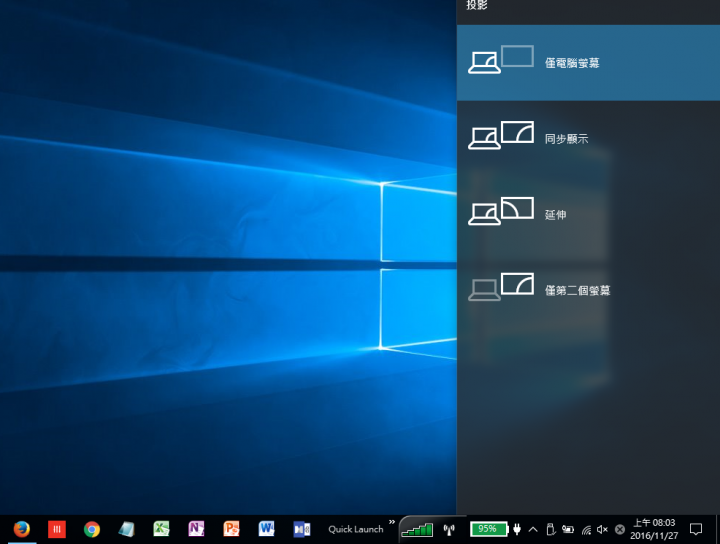720x544 pixels.
Task: Click the green signal strength bars
Action: click(417, 530)
